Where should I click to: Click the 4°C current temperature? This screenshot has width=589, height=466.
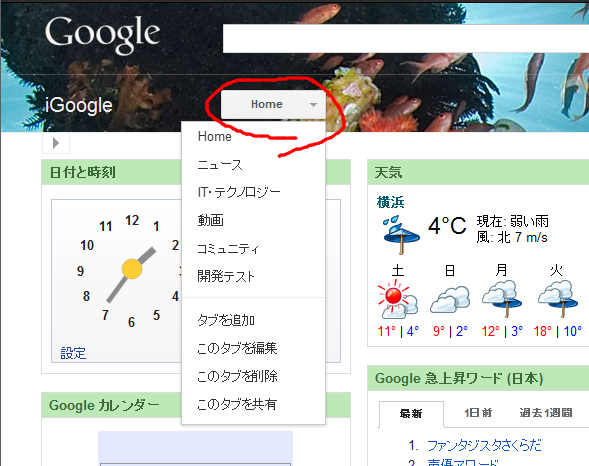point(447,226)
